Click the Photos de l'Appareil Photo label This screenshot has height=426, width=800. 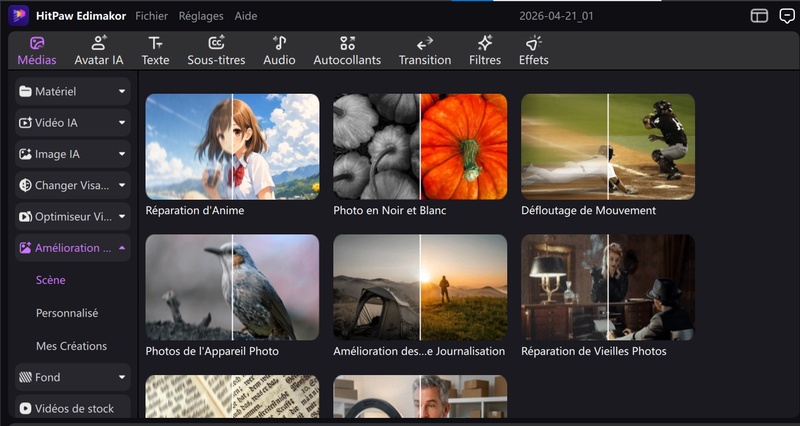coord(212,351)
